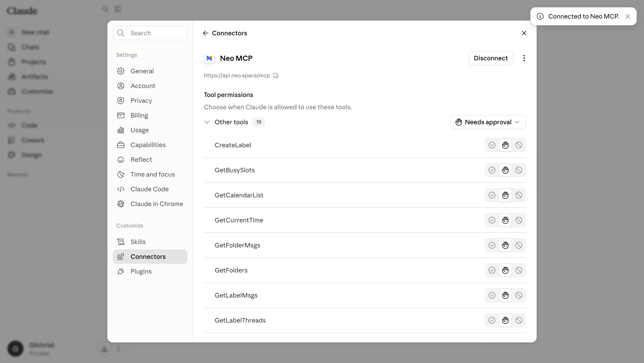Set GetCalendarList to always allow

click(492, 195)
